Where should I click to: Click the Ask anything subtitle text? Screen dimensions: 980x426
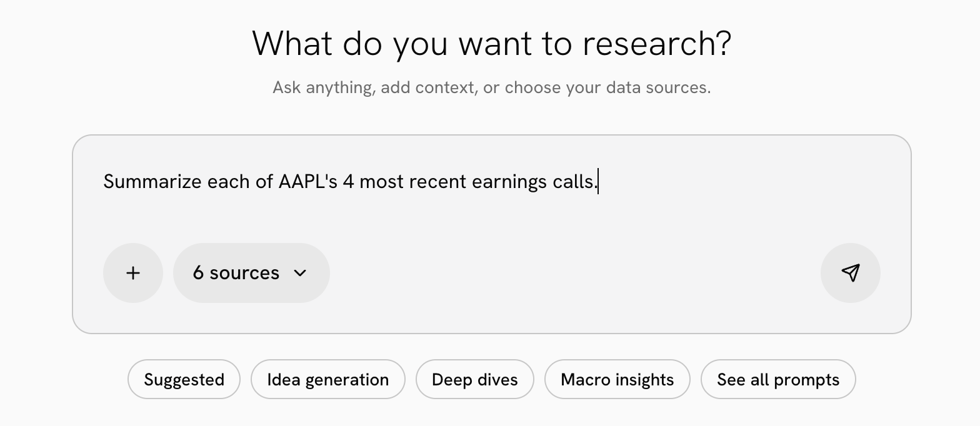[x=492, y=87]
